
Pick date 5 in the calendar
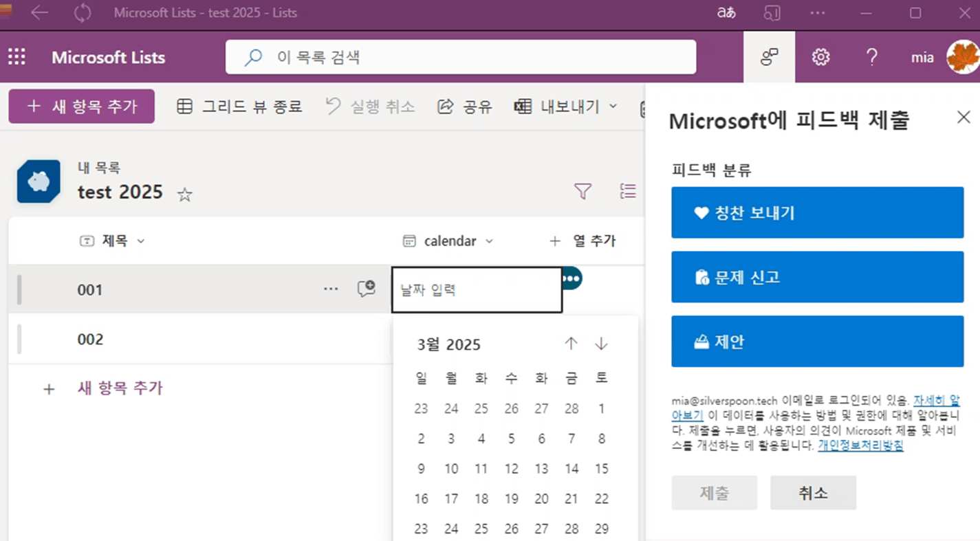511,439
